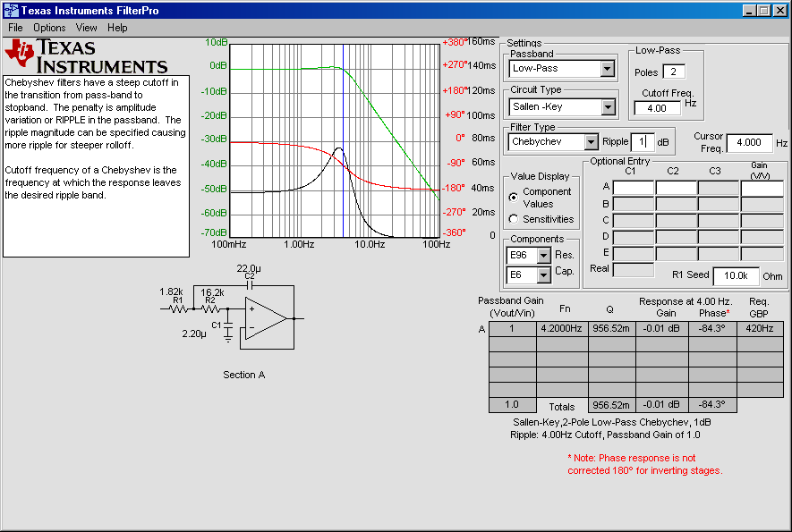Click the Req. GBP cell 420Hz
792x532 pixels.
(760, 329)
